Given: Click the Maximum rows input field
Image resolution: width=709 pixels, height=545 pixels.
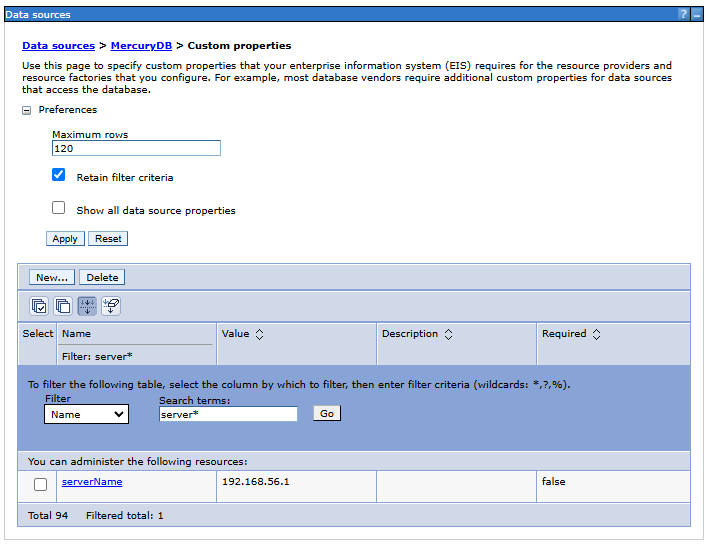Looking at the screenshot, I should [x=136, y=148].
